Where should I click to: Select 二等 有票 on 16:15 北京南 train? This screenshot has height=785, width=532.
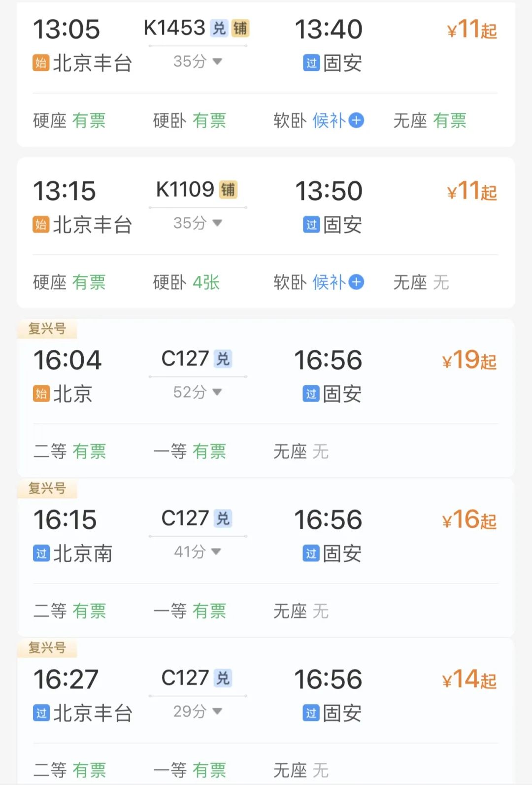pos(69,611)
